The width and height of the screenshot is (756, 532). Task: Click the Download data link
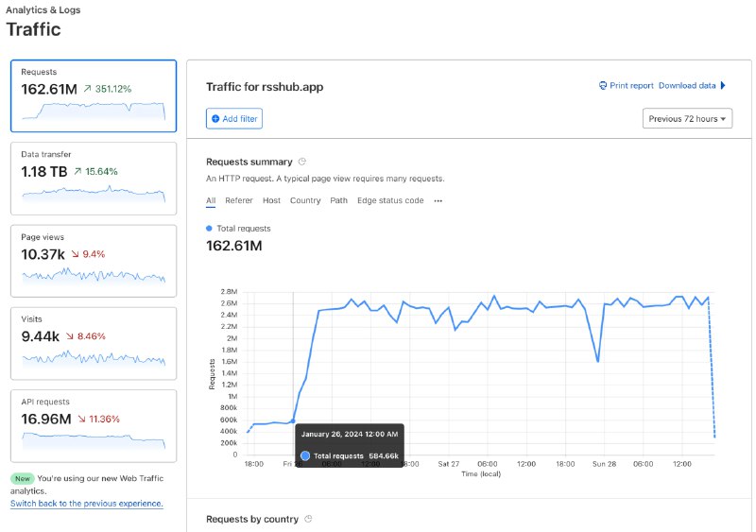point(687,86)
